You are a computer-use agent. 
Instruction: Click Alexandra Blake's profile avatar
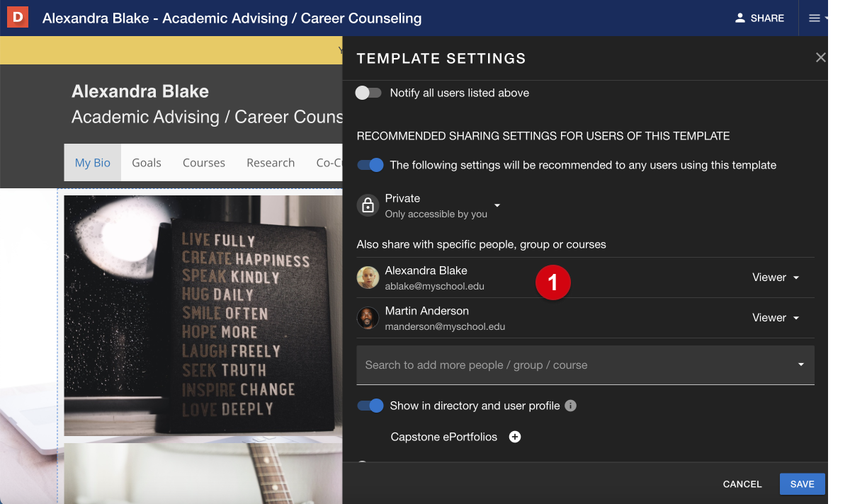[368, 277]
